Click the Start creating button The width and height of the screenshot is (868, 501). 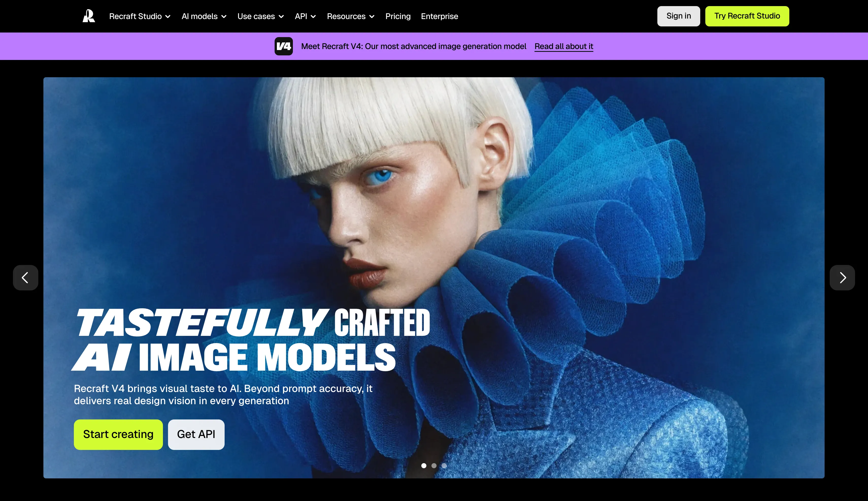pos(118,434)
